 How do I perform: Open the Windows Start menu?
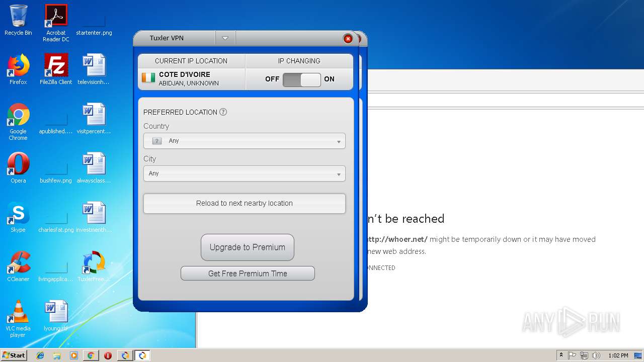tap(14, 355)
